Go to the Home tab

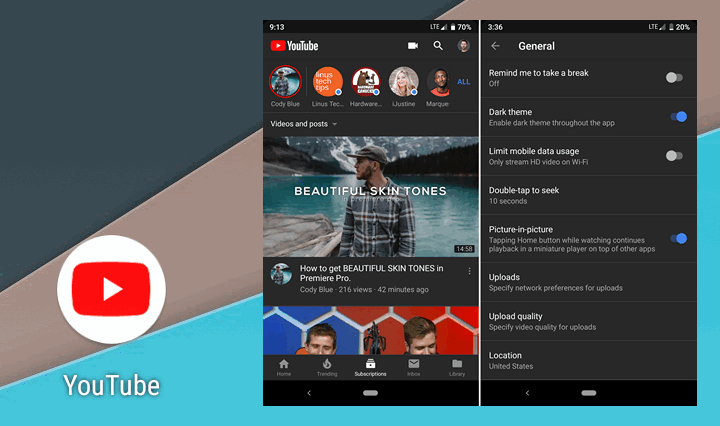click(x=284, y=367)
